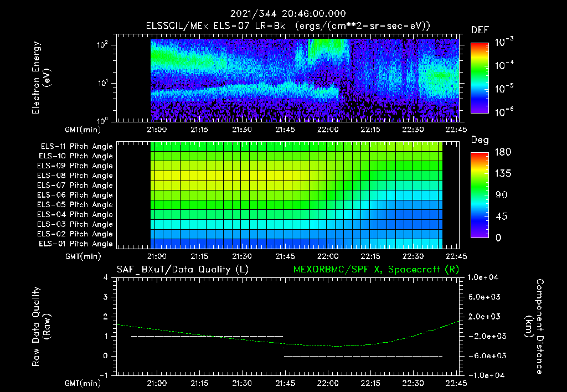Click the '10^-6' tick on DEF color bar
Image resolution: width=567 pixels, height=392 pixels.
tap(504, 112)
